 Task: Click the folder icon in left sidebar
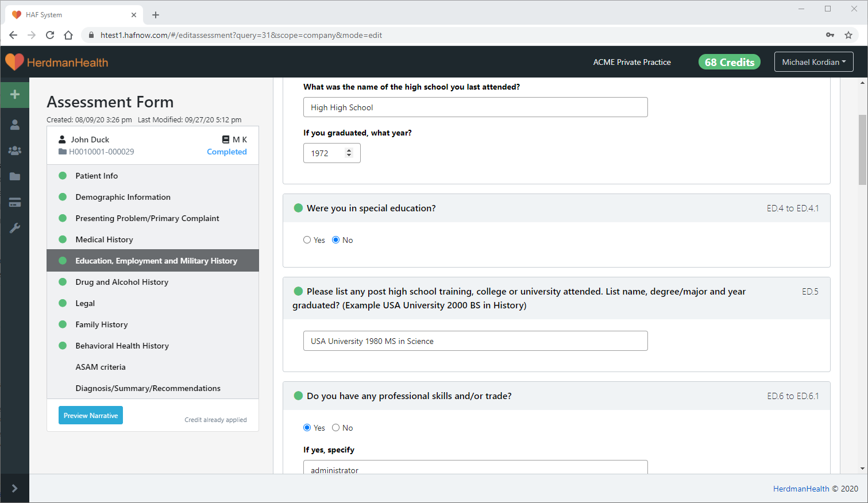pyautogui.click(x=15, y=176)
